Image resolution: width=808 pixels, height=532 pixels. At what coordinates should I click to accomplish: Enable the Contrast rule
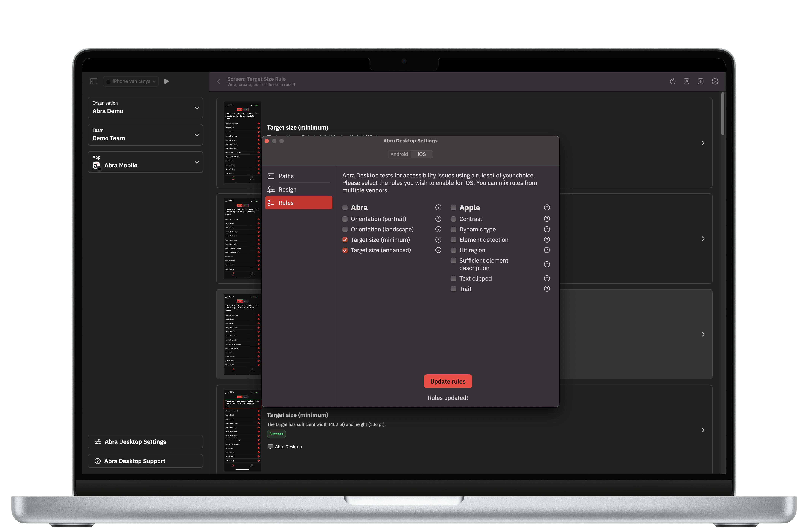click(x=454, y=219)
